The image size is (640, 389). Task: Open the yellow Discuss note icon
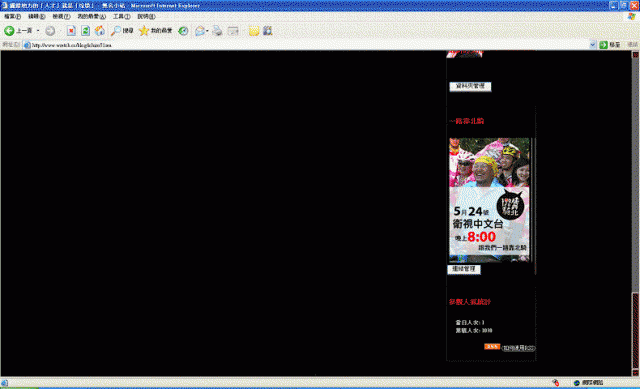254,31
